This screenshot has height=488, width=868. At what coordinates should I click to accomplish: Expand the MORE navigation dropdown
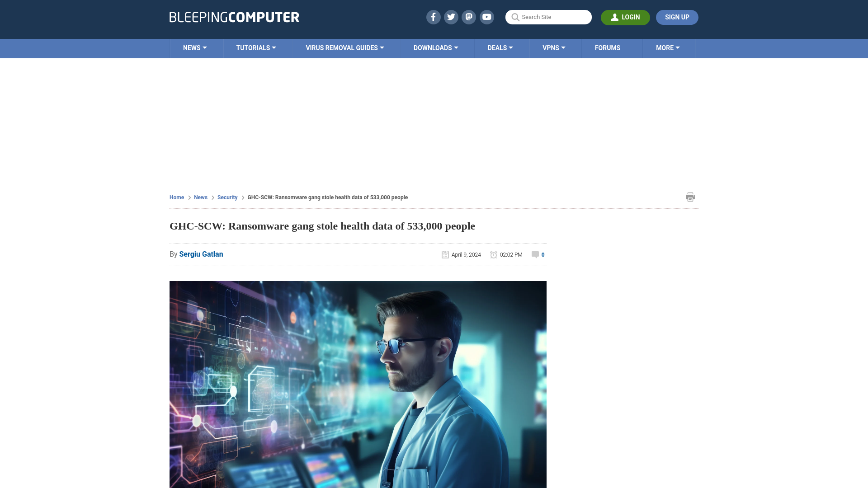point(667,47)
